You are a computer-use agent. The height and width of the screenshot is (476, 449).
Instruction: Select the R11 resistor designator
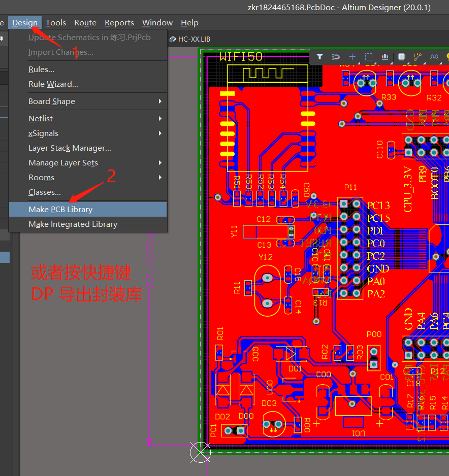point(237,288)
